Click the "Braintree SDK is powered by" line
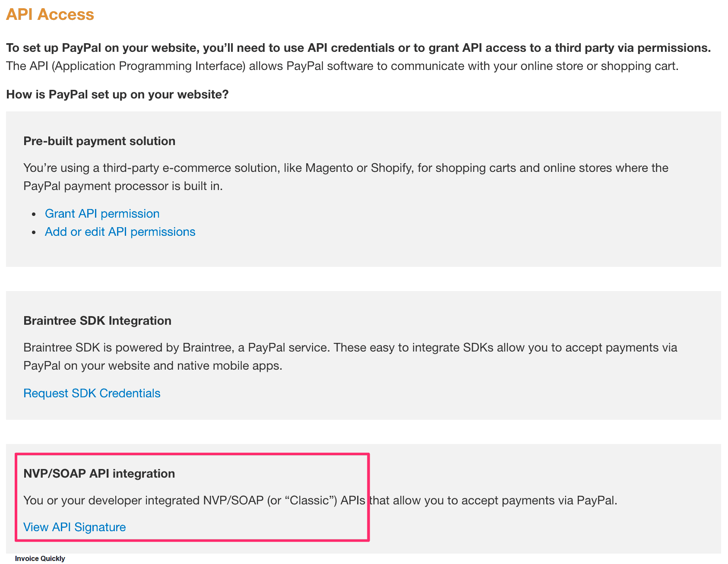728x564 pixels. tap(350, 348)
